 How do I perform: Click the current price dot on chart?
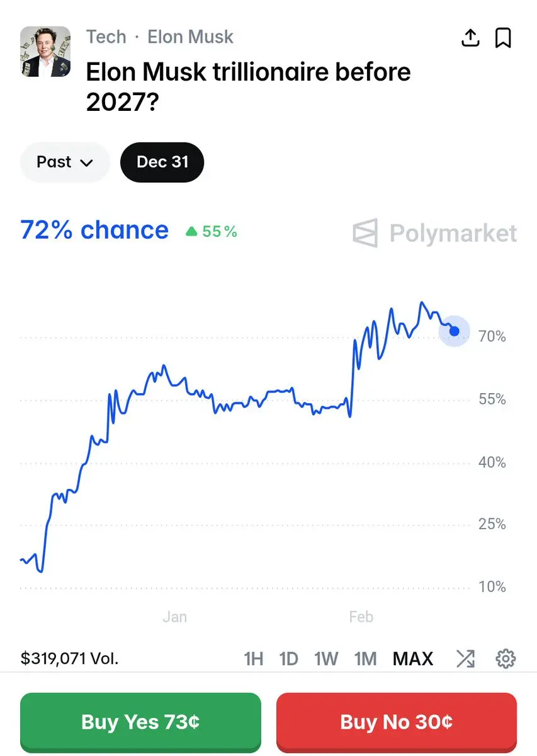click(455, 331)
